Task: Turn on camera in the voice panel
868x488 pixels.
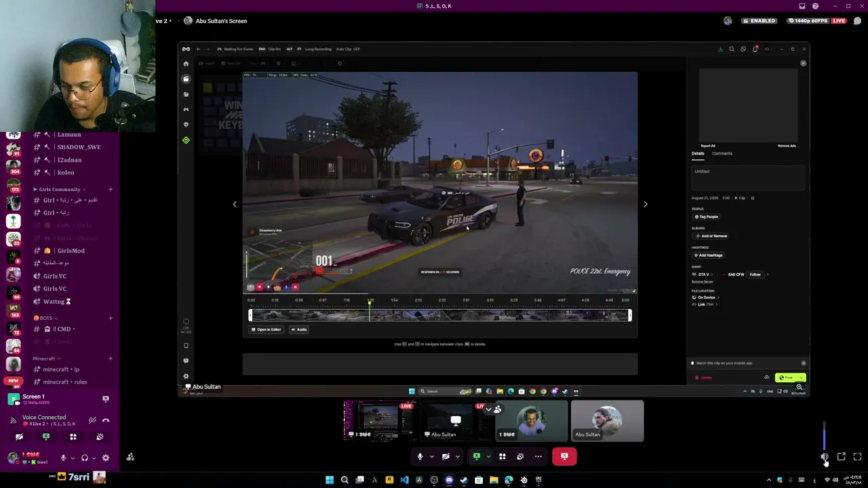Action: pos(19,437)
